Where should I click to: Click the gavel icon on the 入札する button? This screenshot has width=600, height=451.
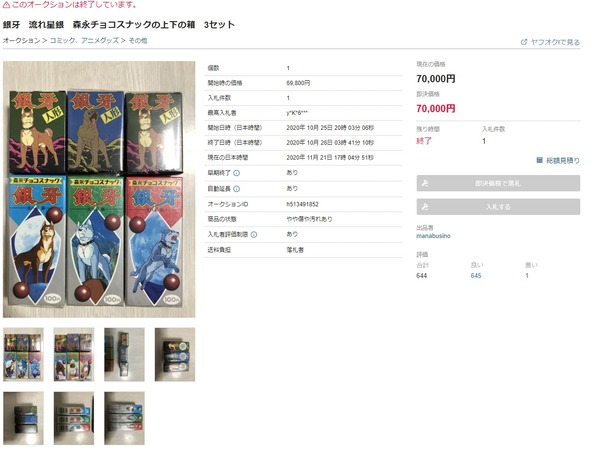point(425,207)
